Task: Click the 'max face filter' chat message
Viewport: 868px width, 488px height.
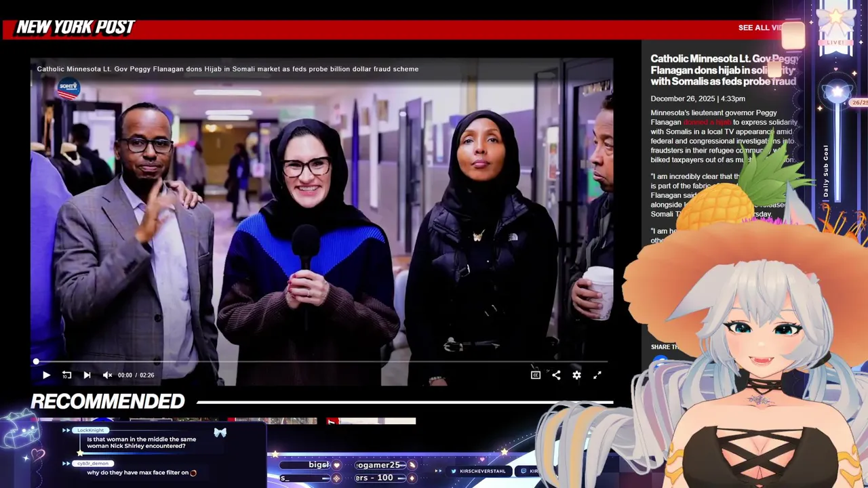Action: (x=141, y=473)
